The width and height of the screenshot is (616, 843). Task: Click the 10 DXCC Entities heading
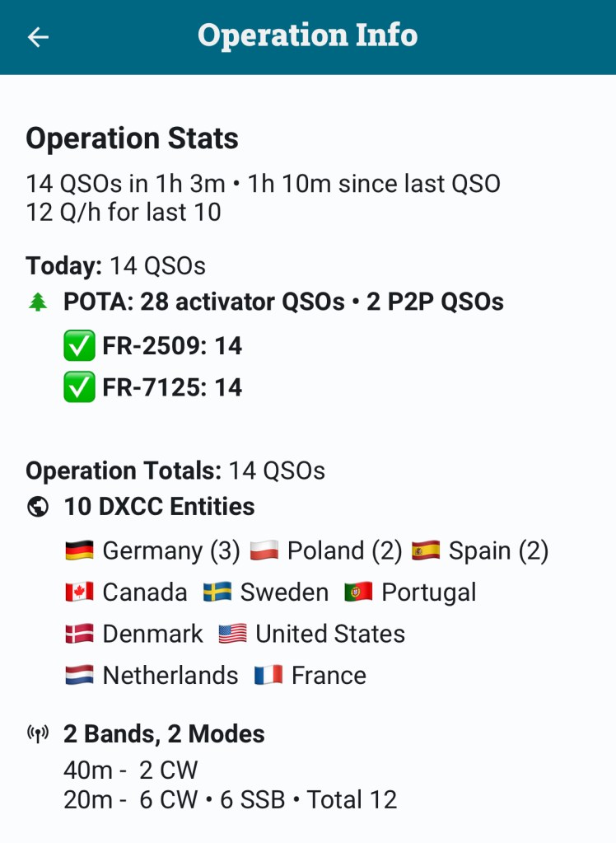click(159, 507)
